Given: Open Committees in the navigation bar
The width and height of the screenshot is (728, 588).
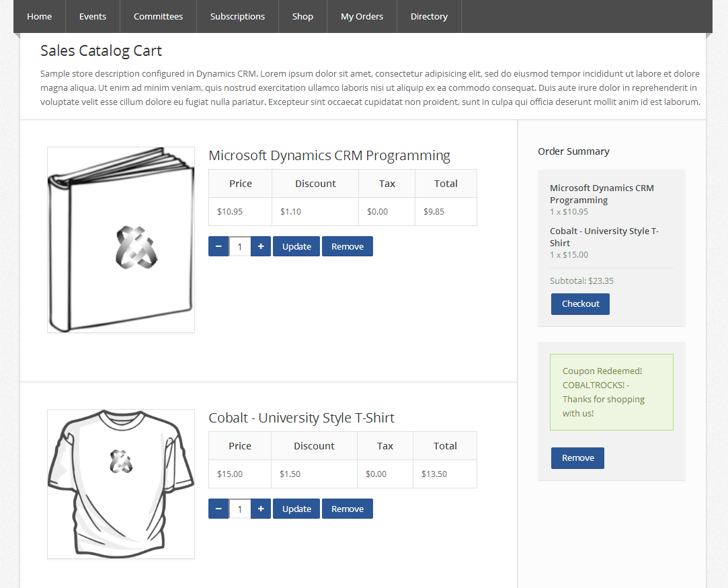Looking at the screenshot, I should [x=159, y=16].
